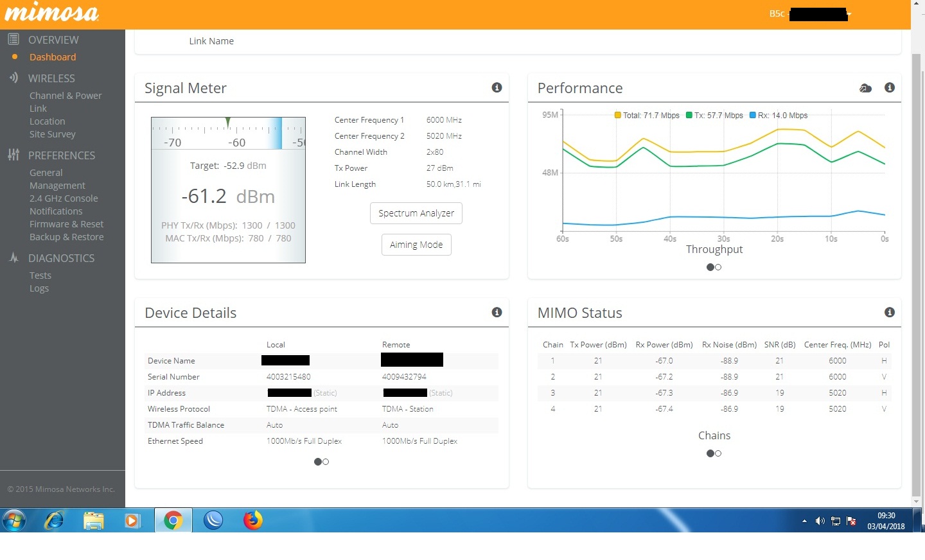Click the Preferences section sliders icon
This screenshot has width=925, height=560.
pos(13,155)
